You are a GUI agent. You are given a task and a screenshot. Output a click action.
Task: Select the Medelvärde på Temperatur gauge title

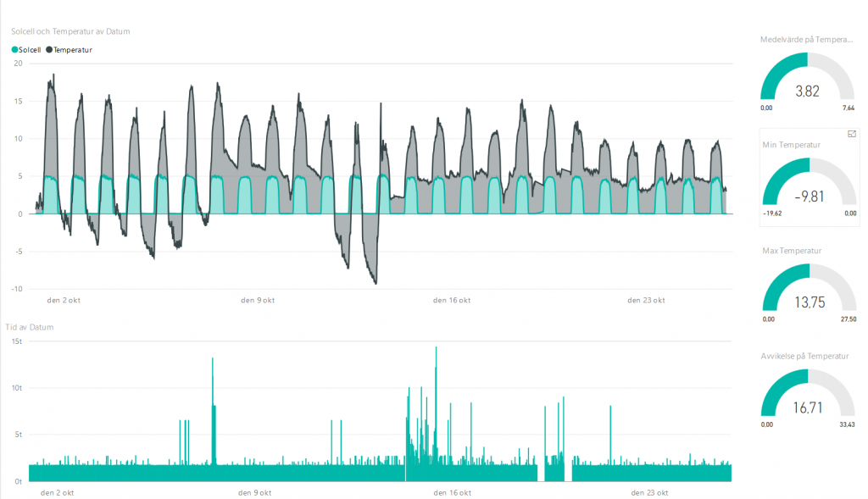pyautogui.click(x=807, y=39)
